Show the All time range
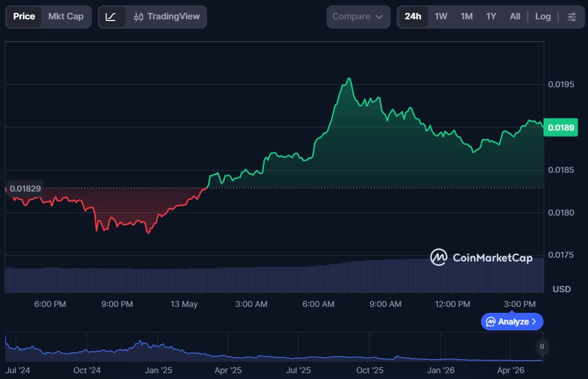The image size is (588, 379). [515, 16]
